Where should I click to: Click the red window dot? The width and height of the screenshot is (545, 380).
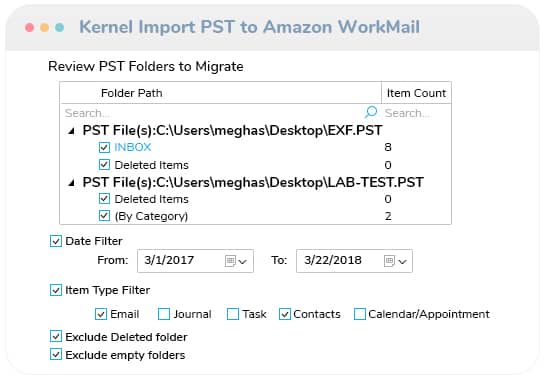coord(30,27)
